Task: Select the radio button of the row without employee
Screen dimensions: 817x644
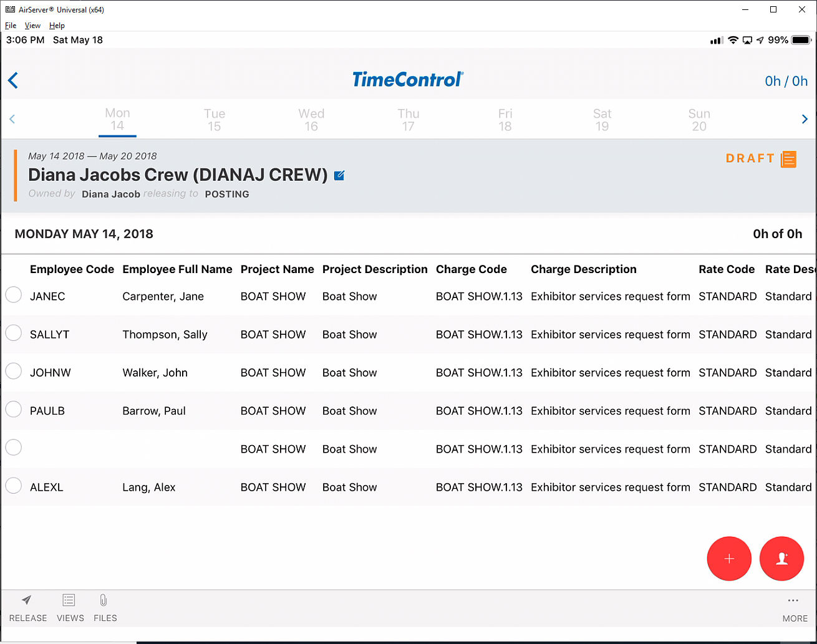Action: 14,447
